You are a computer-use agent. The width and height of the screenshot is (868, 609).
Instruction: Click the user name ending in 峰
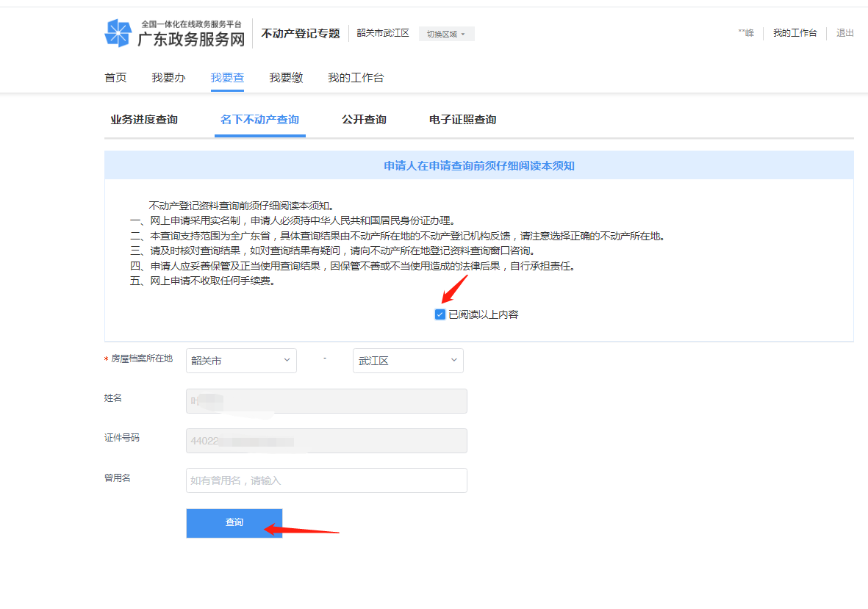[x=746, y=33]
